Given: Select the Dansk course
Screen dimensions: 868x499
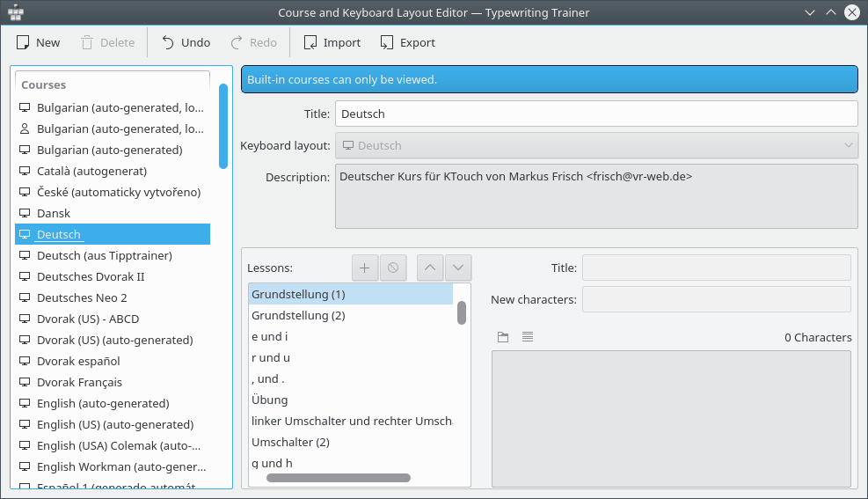Looking at the screenshot, I should 54,213.
